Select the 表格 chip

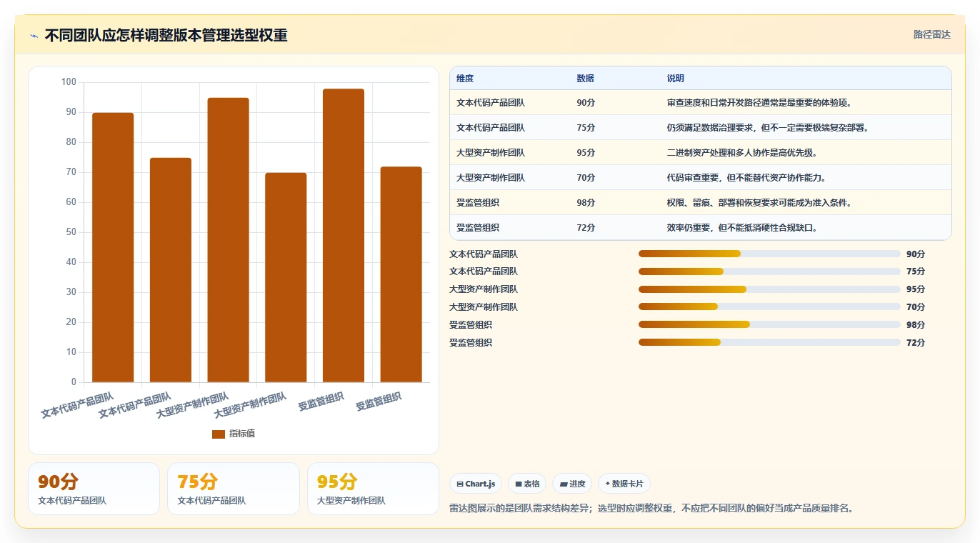[x=527, y=484]
